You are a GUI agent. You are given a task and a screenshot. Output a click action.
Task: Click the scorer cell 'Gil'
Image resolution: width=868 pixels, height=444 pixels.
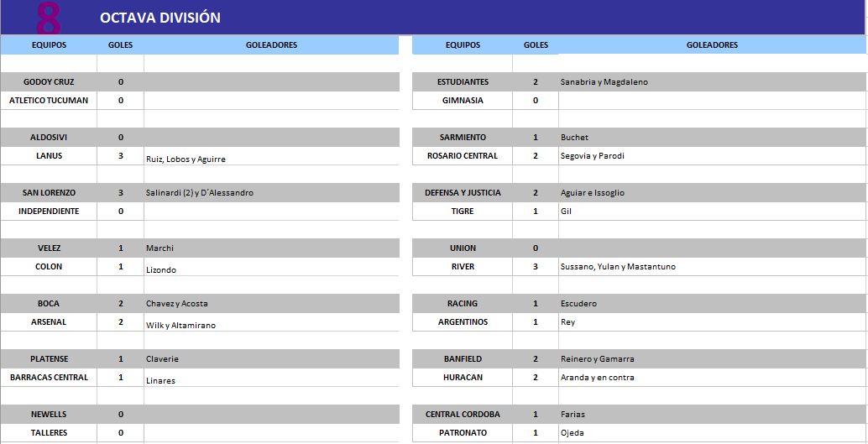tap(713, 211)
